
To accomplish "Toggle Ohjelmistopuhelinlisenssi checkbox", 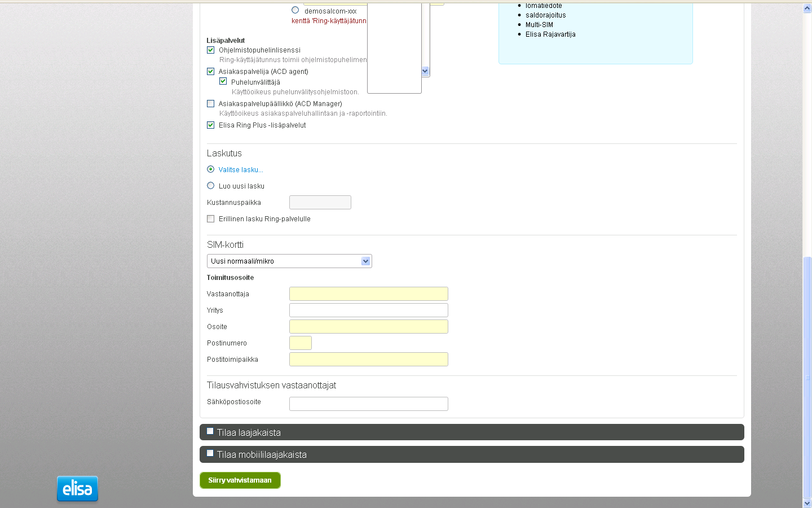I will pos(210,50).
